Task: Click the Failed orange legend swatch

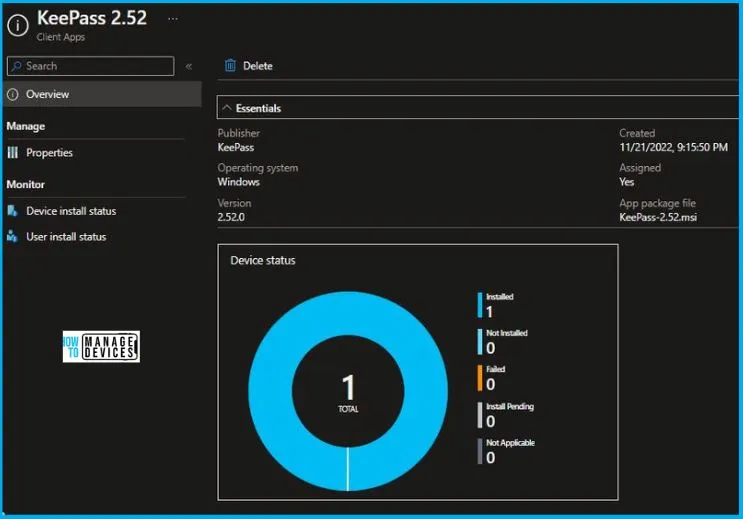Action: pos(480,378)
